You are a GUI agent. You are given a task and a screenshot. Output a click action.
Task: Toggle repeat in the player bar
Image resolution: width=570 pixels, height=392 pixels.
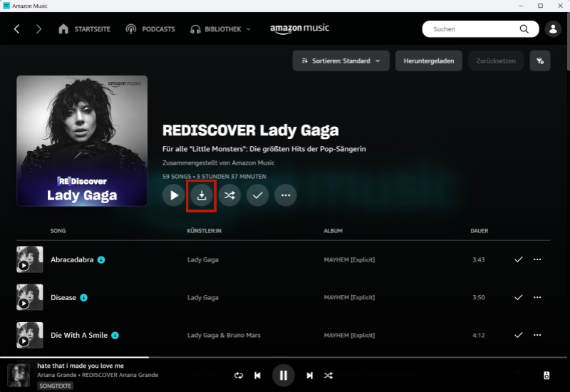click(239, 376)
